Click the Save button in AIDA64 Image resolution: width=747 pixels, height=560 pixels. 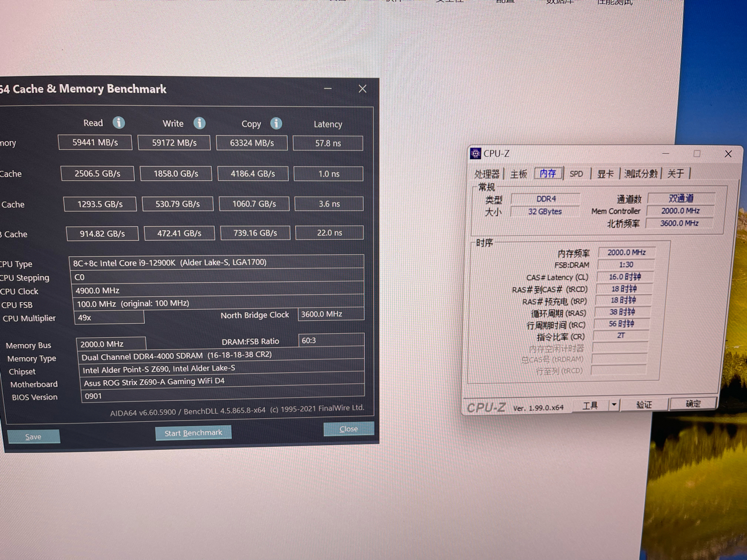tap(33, 436)
